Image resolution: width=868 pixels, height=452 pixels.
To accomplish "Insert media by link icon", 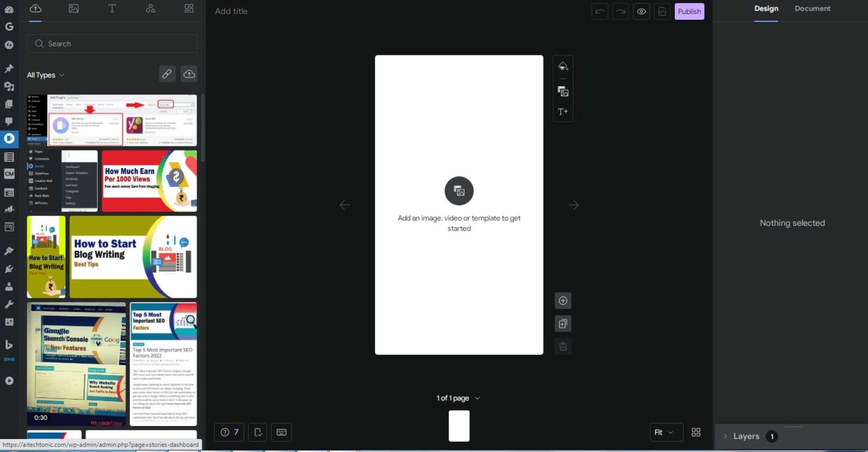I will coord(167,74).
